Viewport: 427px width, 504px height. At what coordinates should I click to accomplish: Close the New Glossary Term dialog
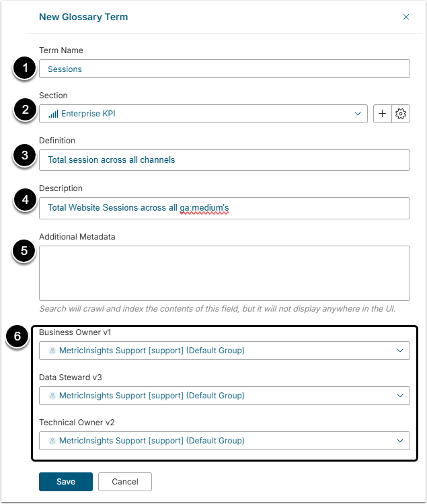point(406,17)
